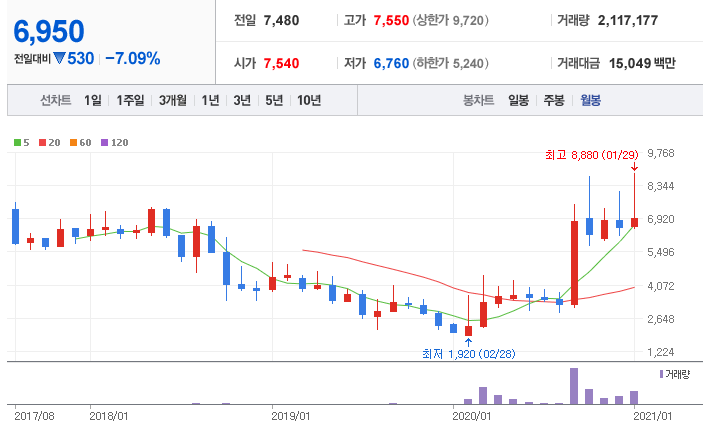Switch line chart to 3개월
This screenshot has width=703, height=437.
[x=173, y=100]
